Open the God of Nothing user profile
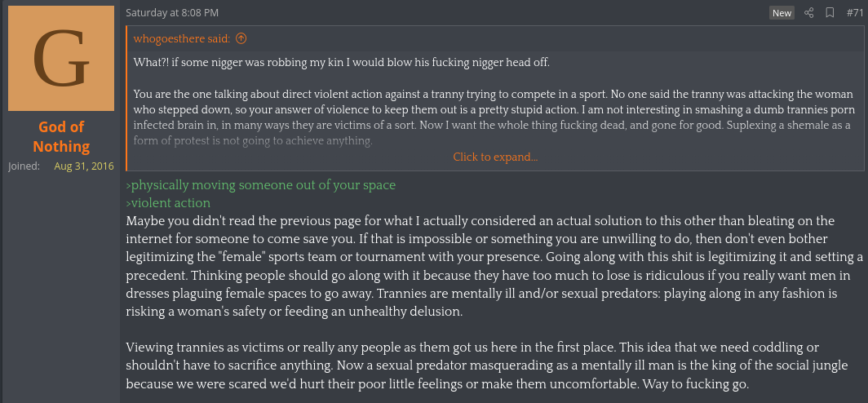 tap(61, 137)
